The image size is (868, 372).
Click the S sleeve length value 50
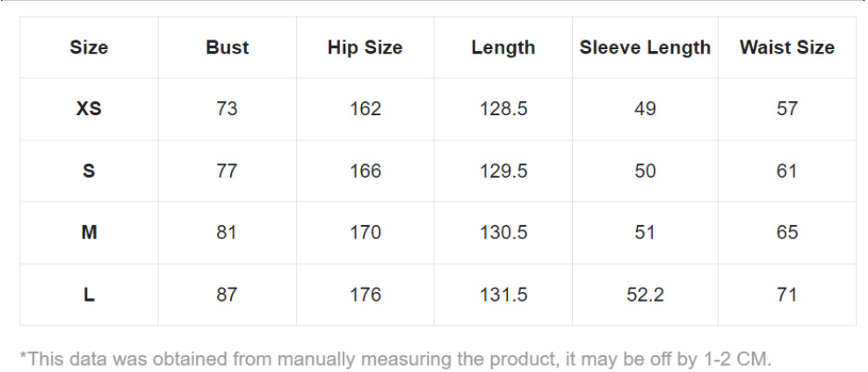tap(645, 171)
